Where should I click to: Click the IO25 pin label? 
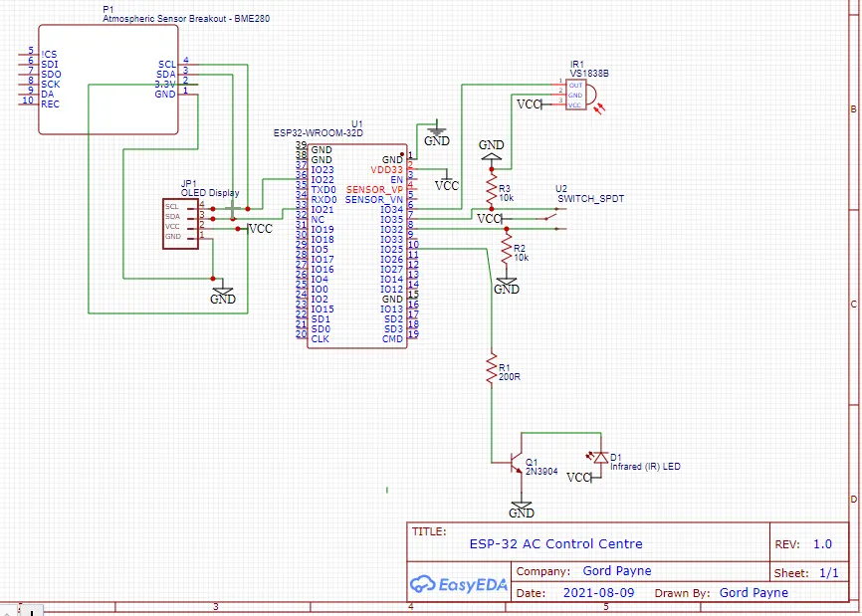(392, 249)
